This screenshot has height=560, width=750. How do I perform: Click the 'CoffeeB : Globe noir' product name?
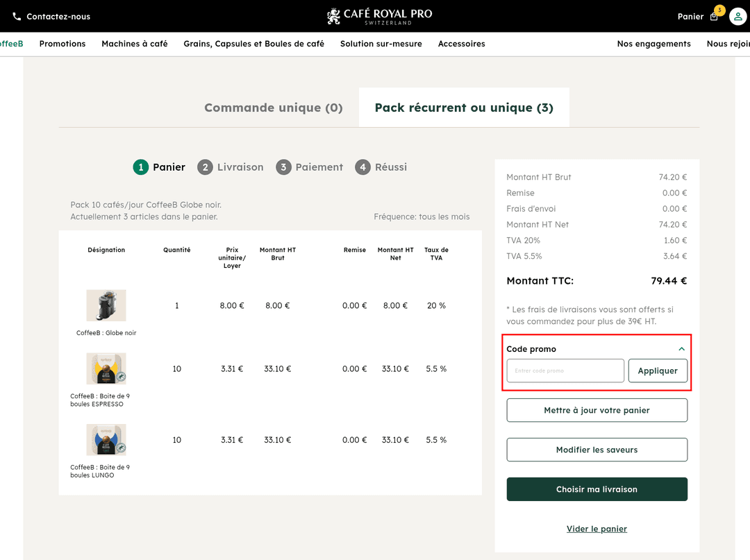pyautogui.click(x=106, y=333)
